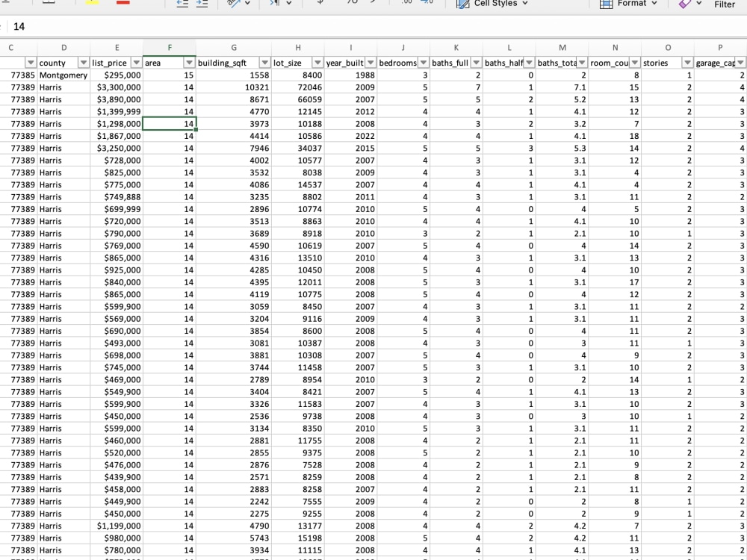The height and width of the screenshot is (560, 747).
Task: Open the filter dropdown on the county column
Action: (83, 63)
